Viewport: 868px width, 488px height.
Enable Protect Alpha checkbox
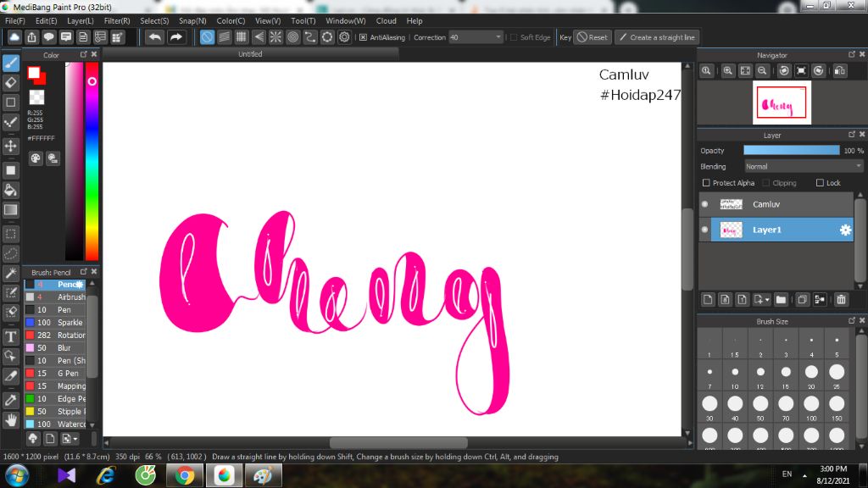click(706, 183)
